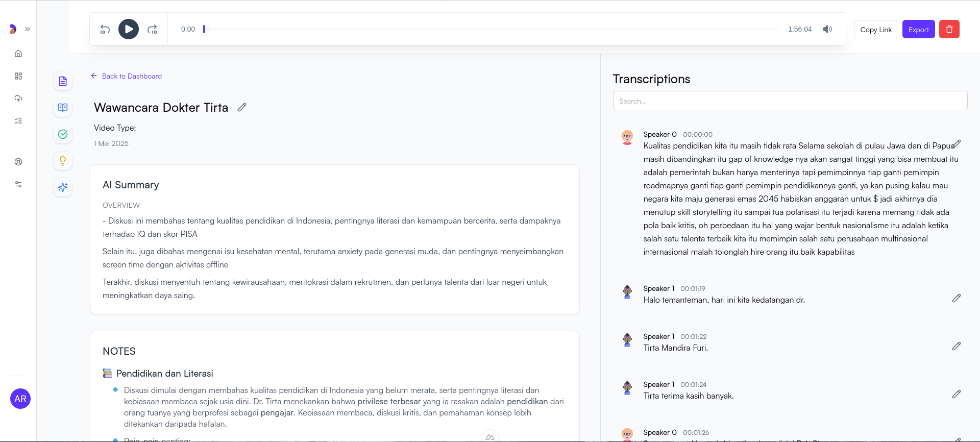Open the AI sparkle tab icon

click(x=63, y=187)
